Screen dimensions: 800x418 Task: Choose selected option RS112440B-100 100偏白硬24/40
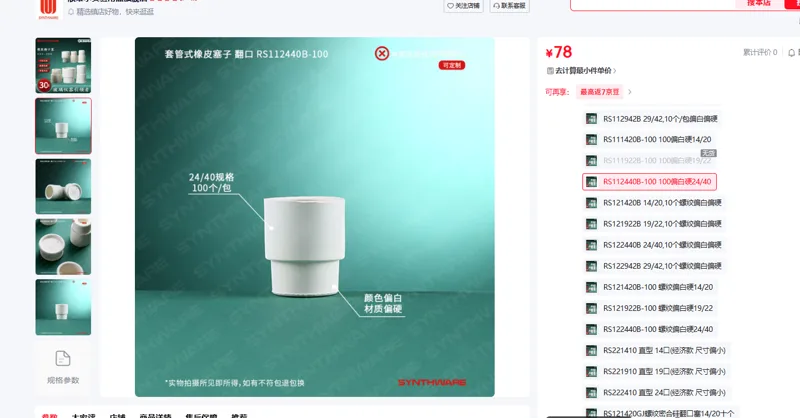pyautogui.click(x=649, y=182)
